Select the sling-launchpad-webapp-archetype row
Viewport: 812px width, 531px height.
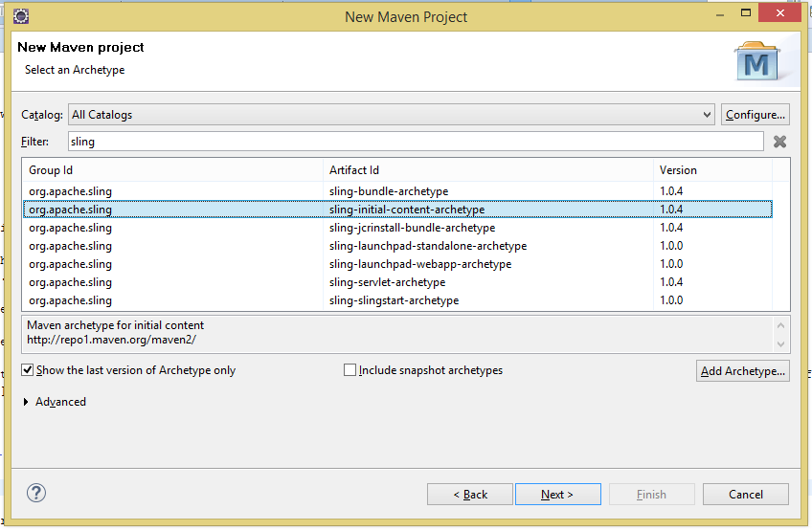397,264
